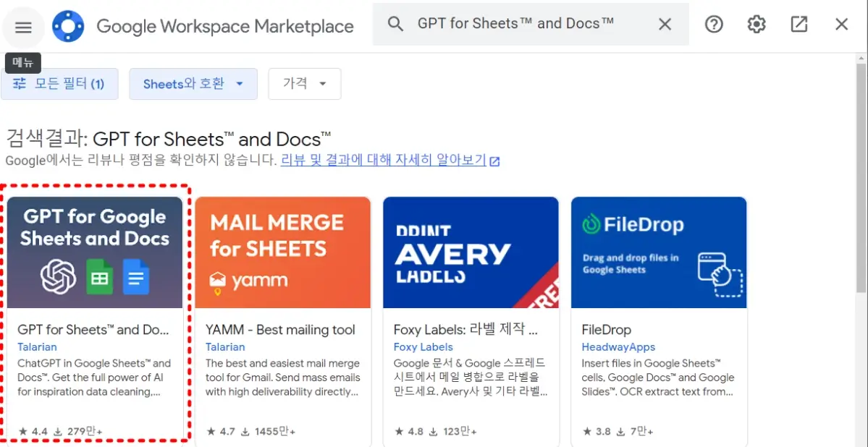Open marketplace in new window icon
Screen dimensions: 868x447
(799, 24)
